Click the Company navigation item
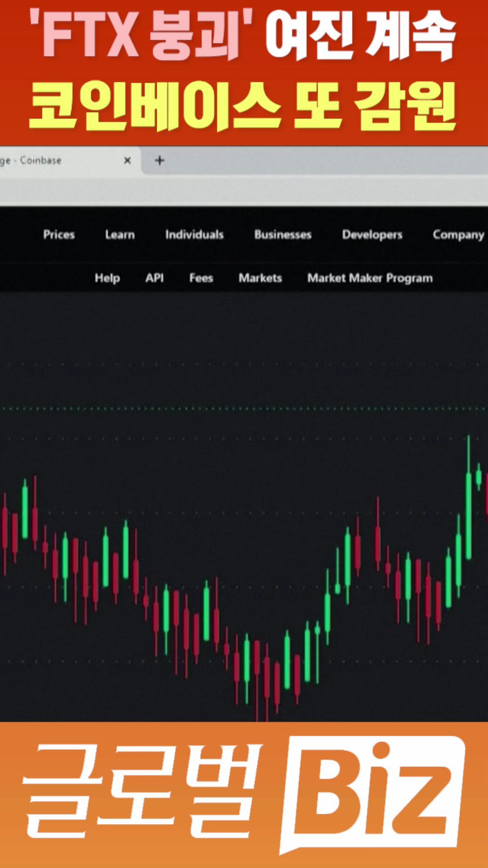488x868 pixels. tap(458, 235)
